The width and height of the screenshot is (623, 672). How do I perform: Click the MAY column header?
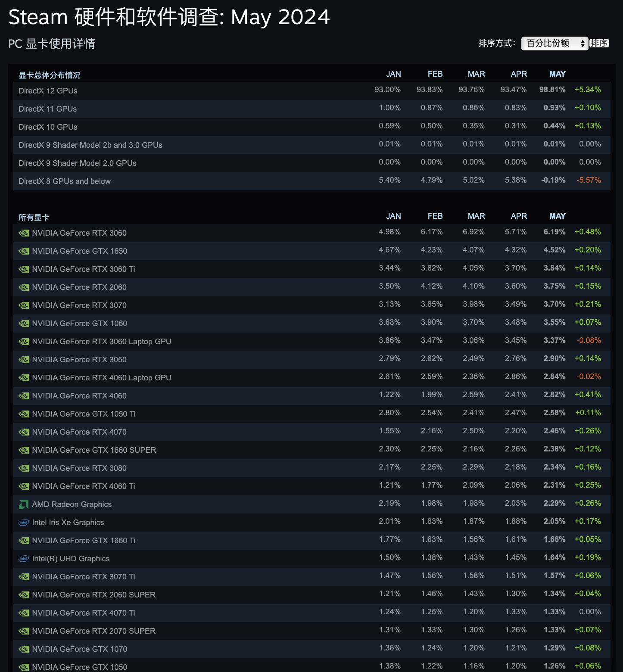(x=557, y=74)
